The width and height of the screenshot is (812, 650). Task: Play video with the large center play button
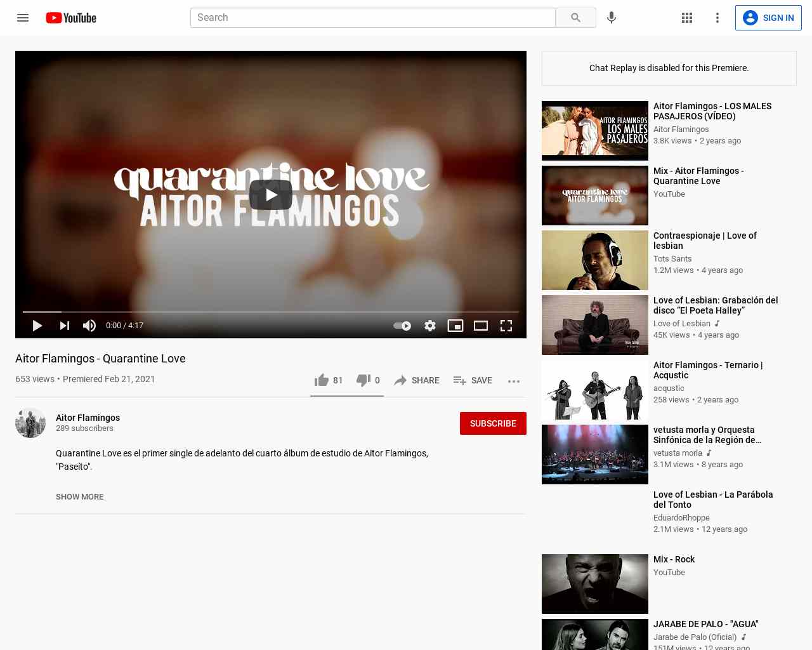271,195
